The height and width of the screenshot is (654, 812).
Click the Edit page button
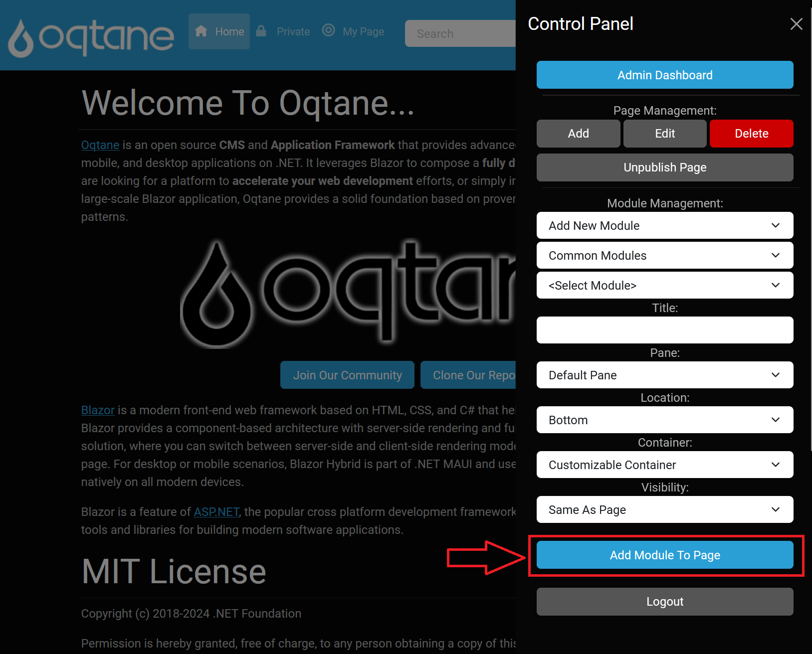coord(665,134)
